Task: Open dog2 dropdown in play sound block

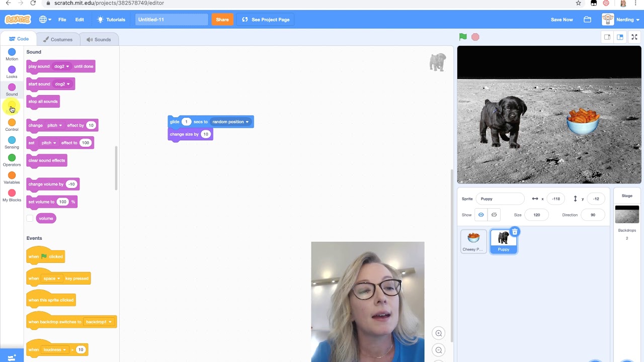Action: [x=61, y=66]
